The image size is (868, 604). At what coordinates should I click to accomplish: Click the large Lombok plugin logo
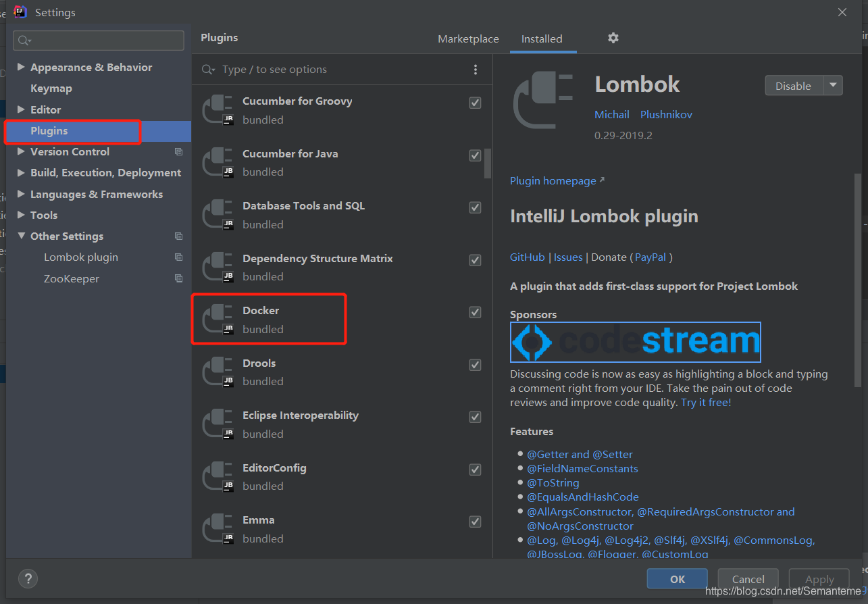tap(543, 101)
